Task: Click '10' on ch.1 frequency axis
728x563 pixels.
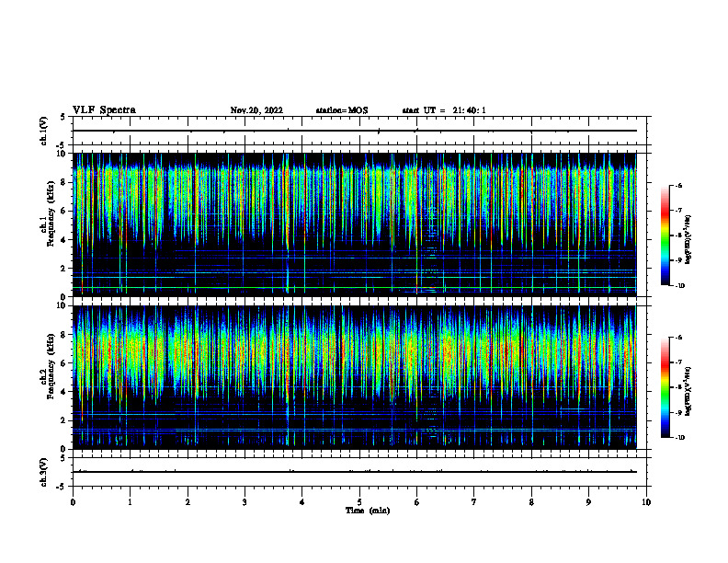Action: click(x=63, y=154)
